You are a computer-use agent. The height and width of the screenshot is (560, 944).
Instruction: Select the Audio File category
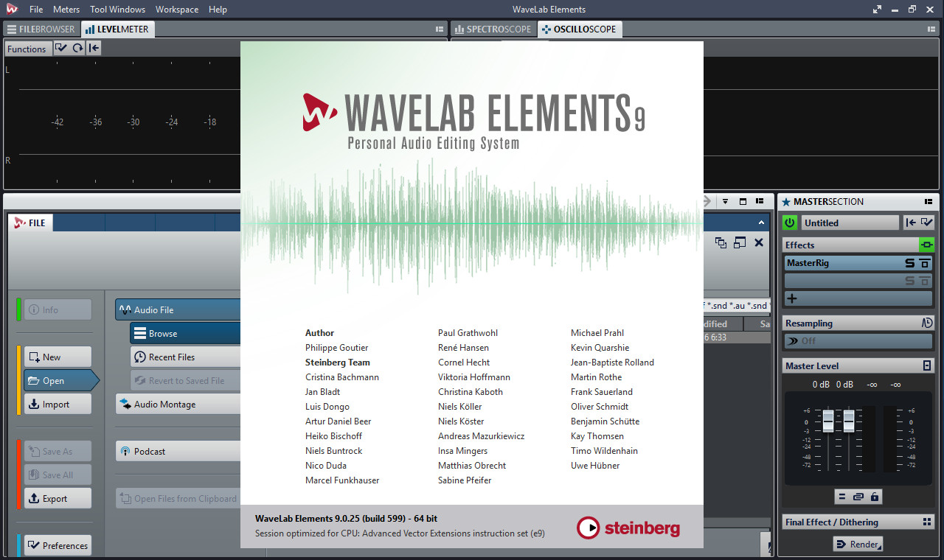178,309
